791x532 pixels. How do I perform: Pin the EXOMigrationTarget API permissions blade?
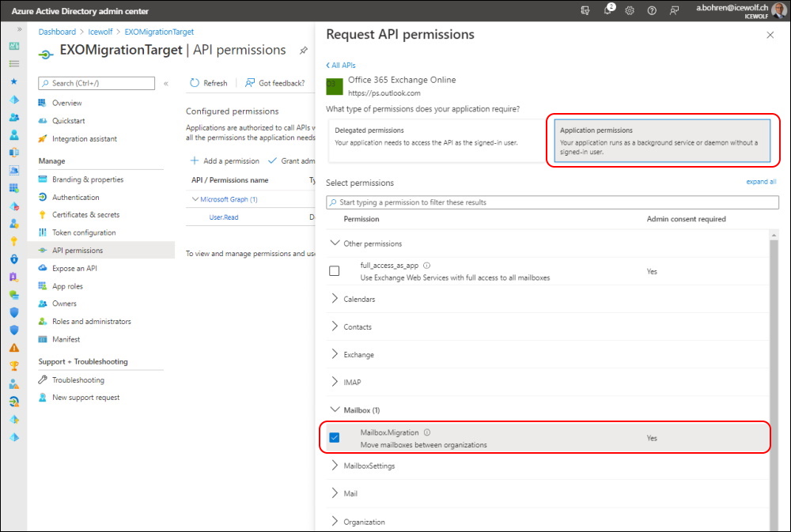click(x=303, y=51)
